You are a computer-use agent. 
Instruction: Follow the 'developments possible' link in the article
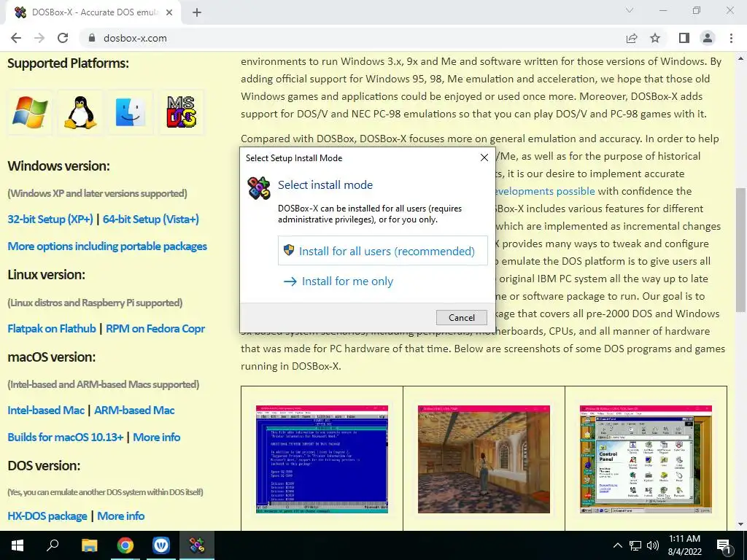(544, 191)
